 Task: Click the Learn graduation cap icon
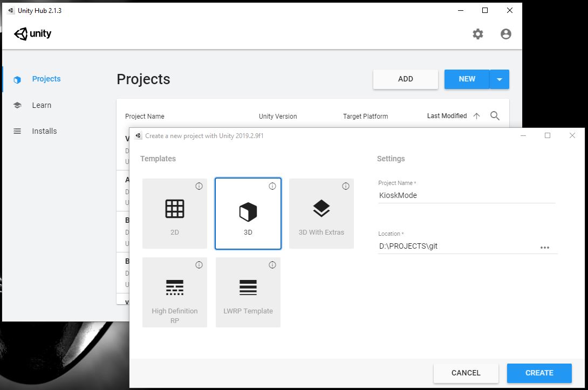tap(17, 105)
